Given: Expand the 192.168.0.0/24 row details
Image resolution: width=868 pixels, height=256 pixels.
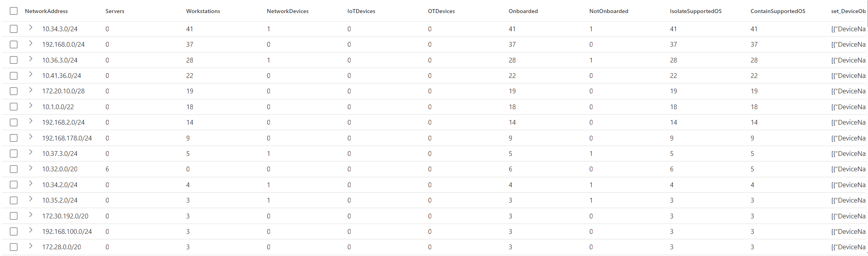Looking at the screenshot, I should coord(30,43).
